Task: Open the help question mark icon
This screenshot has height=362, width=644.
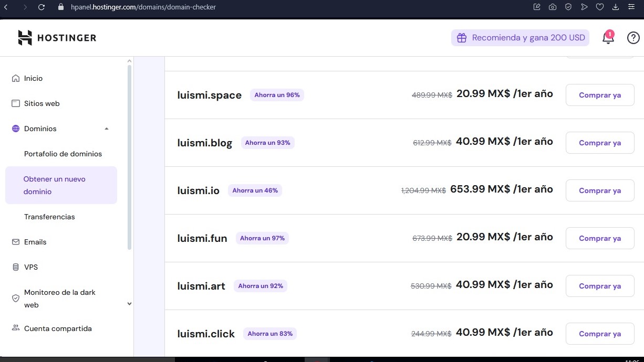Action: [x=633, y=38]
